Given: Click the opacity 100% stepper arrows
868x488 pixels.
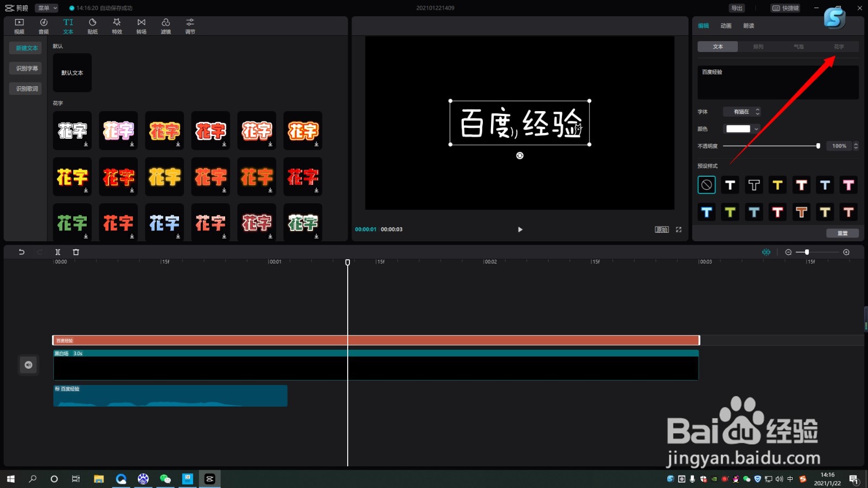Looking at the screenshot, I should (x=856, y=146).
